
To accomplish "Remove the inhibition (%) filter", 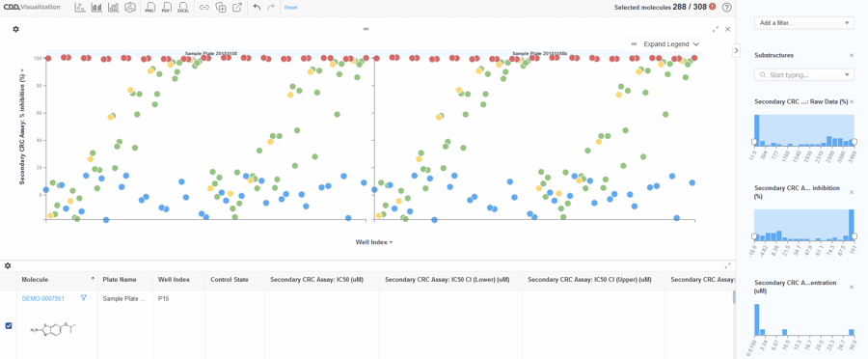I will (852, 192).
